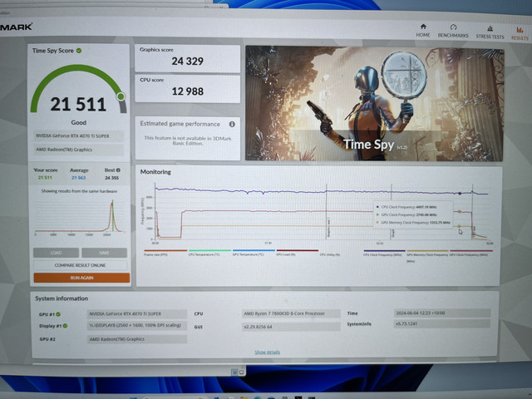Viewport: 532px width, 399px height.
Task: Click the Good rating label
Action: click(79, 123)
